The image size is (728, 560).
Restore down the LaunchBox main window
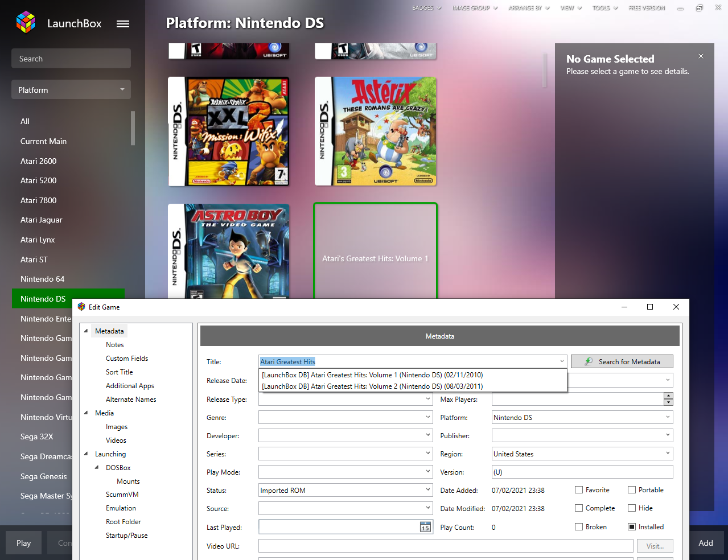700,8
